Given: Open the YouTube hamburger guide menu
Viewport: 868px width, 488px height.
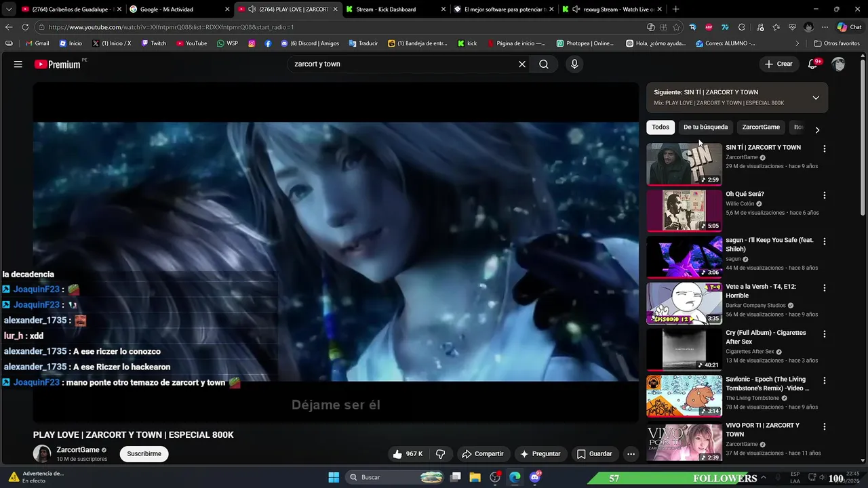Looking at the screenshot, I should 18,64.
